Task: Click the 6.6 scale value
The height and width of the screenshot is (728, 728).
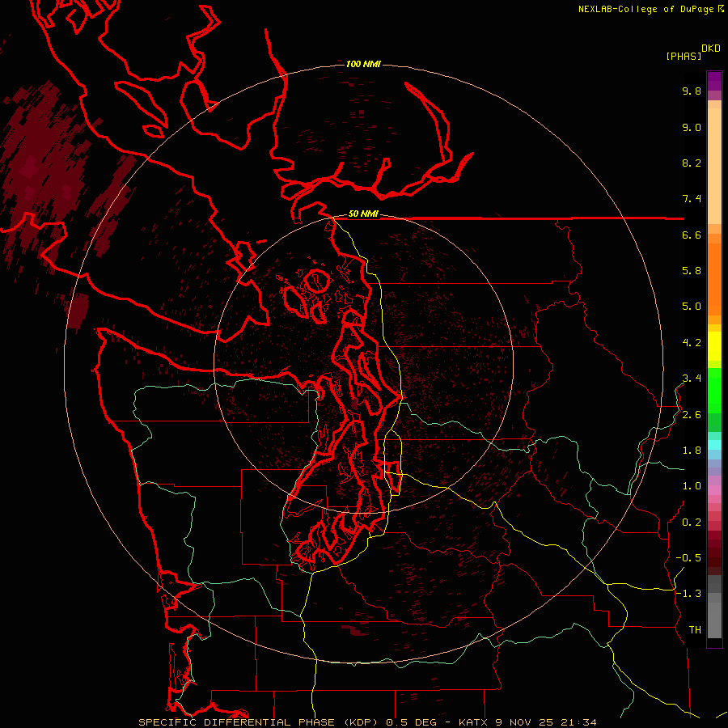Action: click(692, 235)
